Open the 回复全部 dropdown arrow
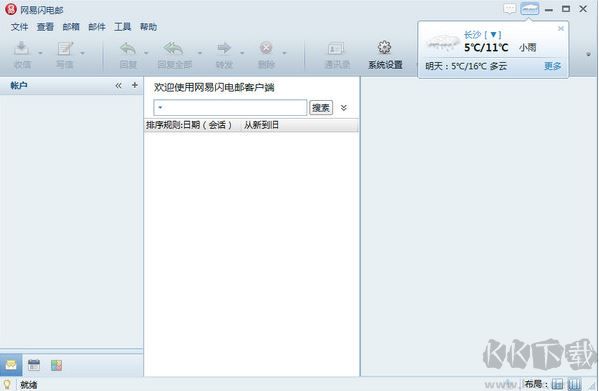Viewport: 599px width, 391px height. coord(199,53)
